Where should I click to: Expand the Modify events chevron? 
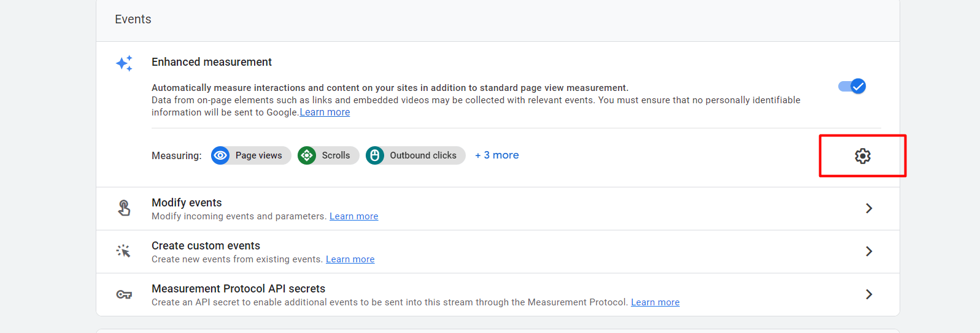pyautogui.click(x=868, y=208)
